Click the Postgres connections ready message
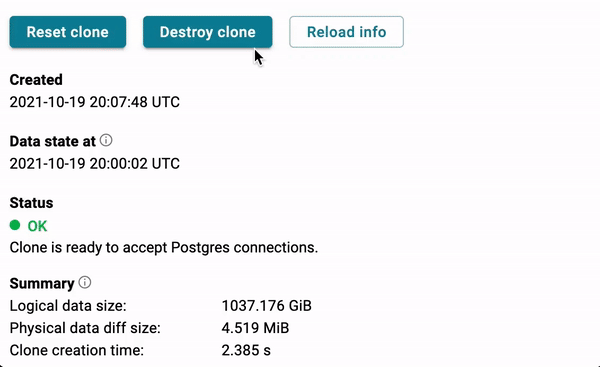 (164, 248)
